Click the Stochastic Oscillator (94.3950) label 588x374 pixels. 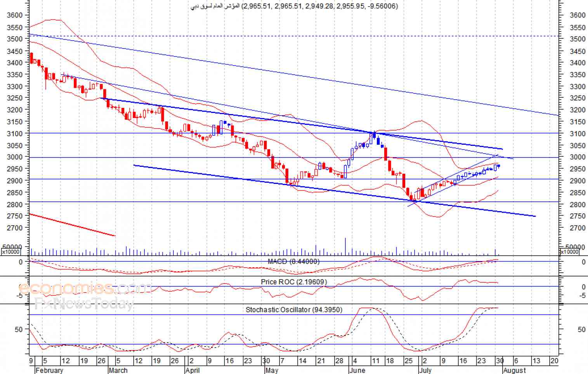tap(294, 310)
